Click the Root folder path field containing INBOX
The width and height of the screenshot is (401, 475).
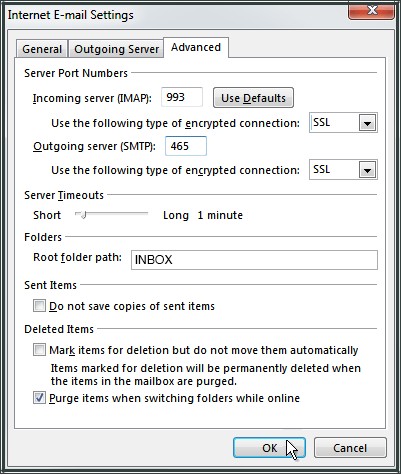tap(254, 260)
